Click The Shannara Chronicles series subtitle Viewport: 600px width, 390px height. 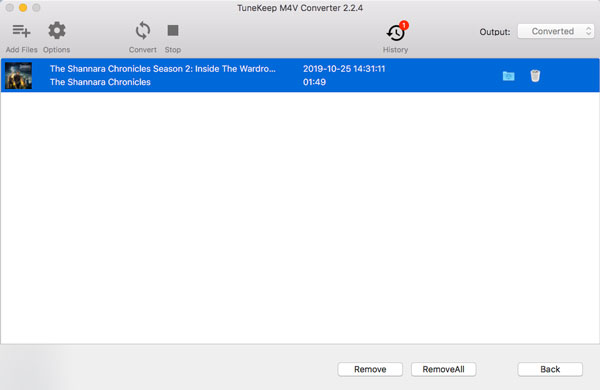(100, 82)
